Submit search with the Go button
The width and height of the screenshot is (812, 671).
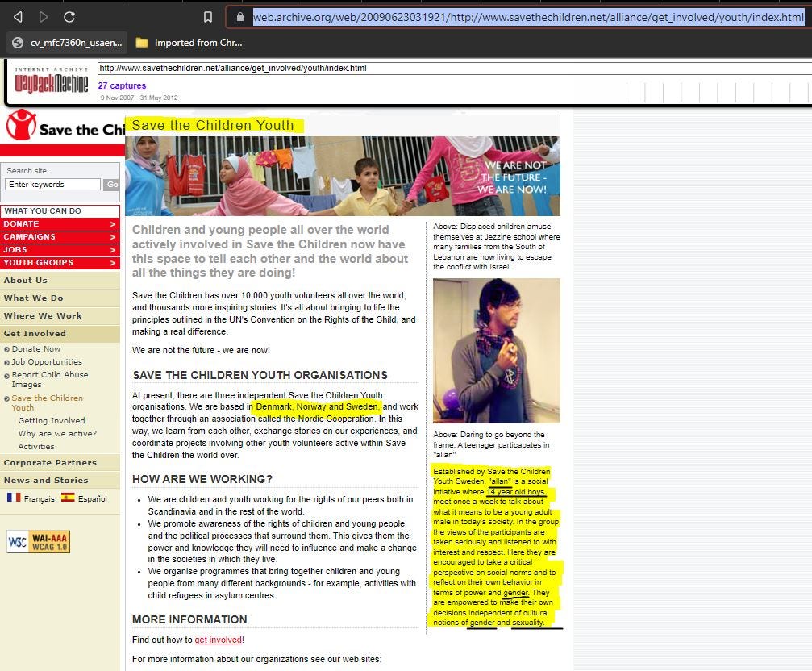click(111, 185)
